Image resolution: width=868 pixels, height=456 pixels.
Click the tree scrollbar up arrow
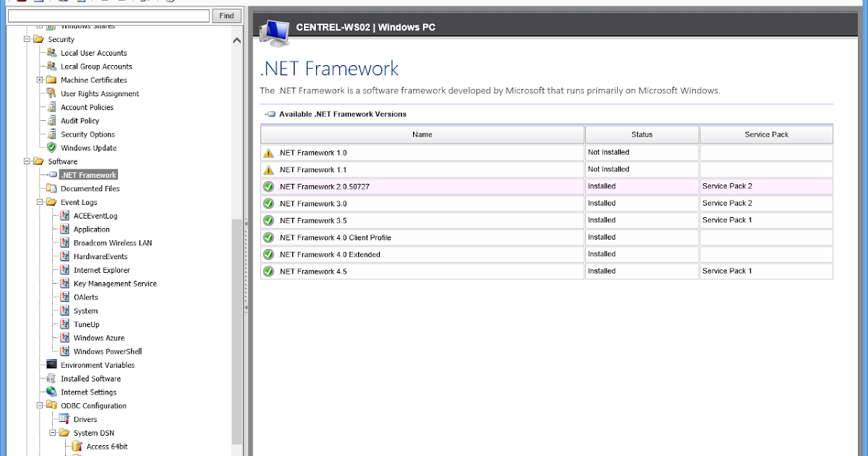coord(237,41)
